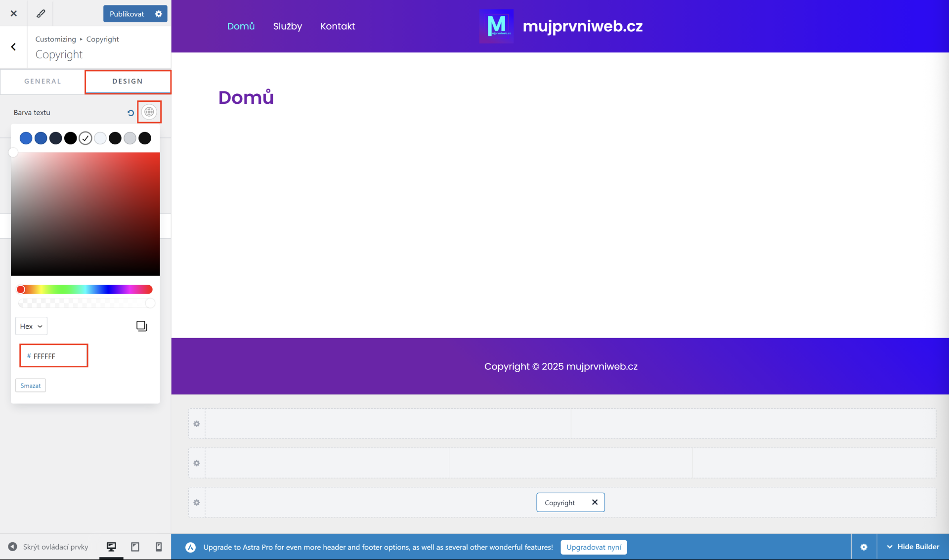
Task: Switch to mobile preview icon
Action: (159, 546)
